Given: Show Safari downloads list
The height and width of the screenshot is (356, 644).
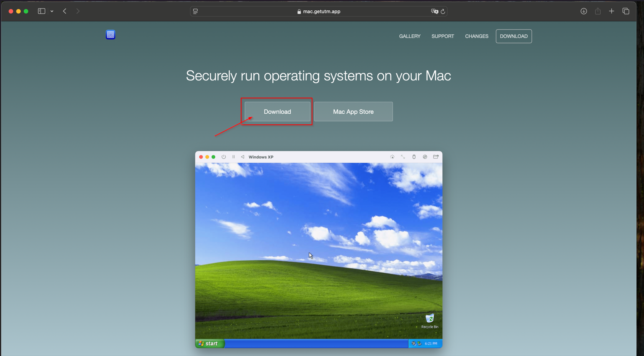Looking at the screenshot, I should [583, 11].
